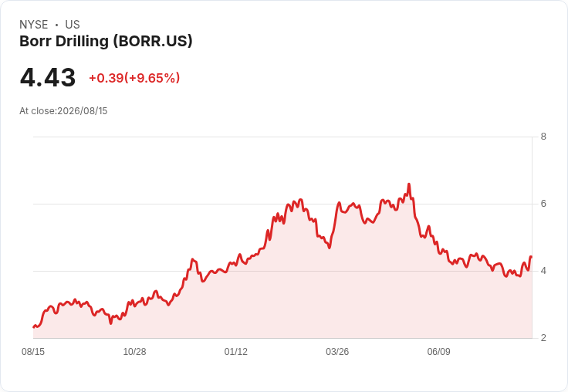Viewport: 568px width, 392px height.
Task: Click the 10/28 x-axis date label
Action: 134,352
